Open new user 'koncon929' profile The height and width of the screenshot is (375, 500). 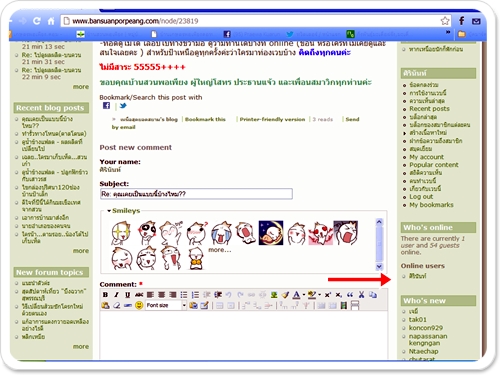click(x=426, y=328)
